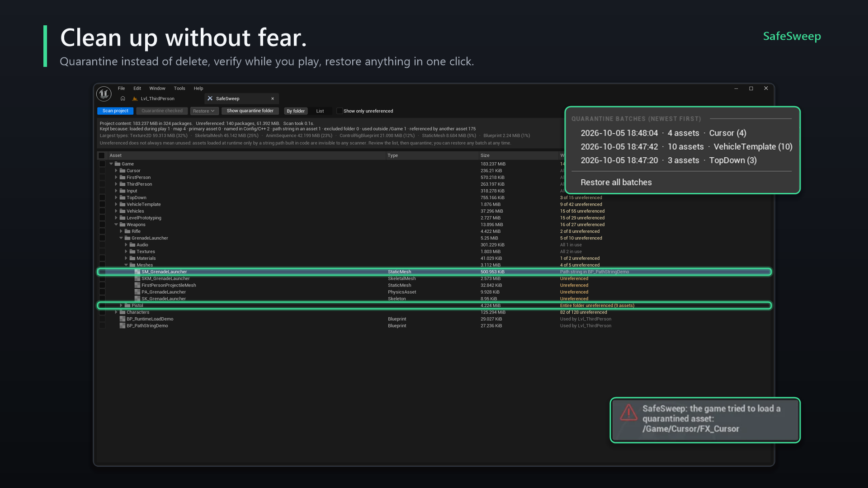The image size is (868, 488).
Task: Switch to By folder view
Action: [x=296, y=111]
